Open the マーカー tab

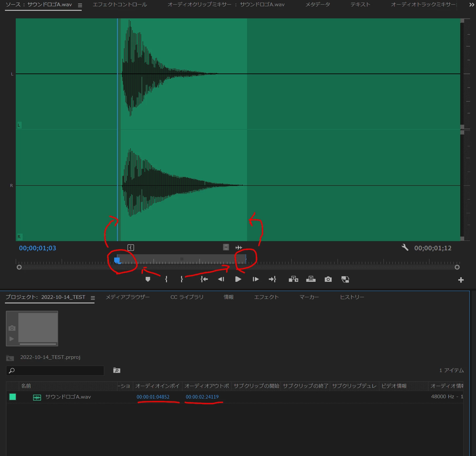click(309, 297)
